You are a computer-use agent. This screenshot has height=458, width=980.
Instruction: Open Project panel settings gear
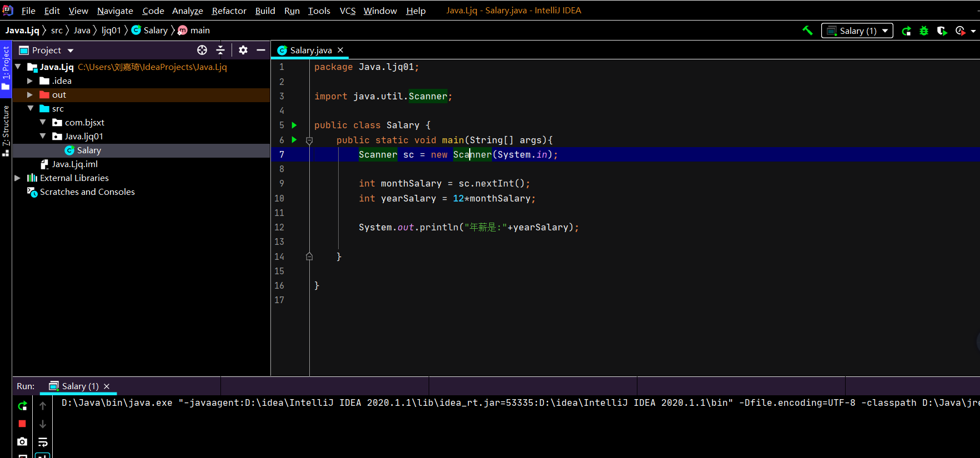(x=243, y=50)
